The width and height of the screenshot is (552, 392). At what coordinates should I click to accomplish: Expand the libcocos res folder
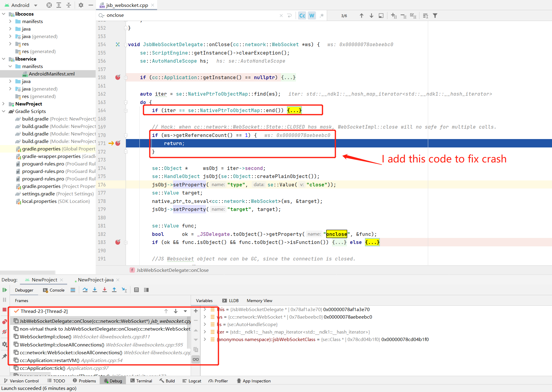coord(10,44)
